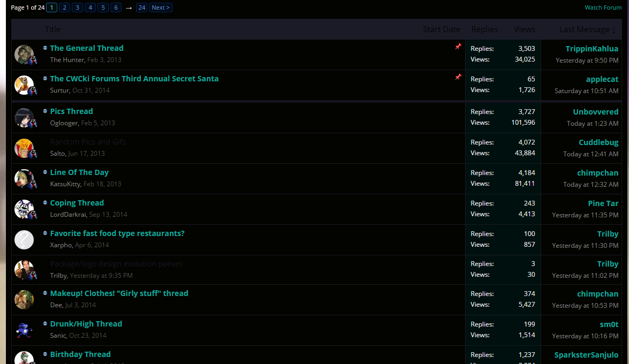Open last poster Pine Tar's profile
Viewport: 629px width, 364px height.
click(x=603, y=203)
